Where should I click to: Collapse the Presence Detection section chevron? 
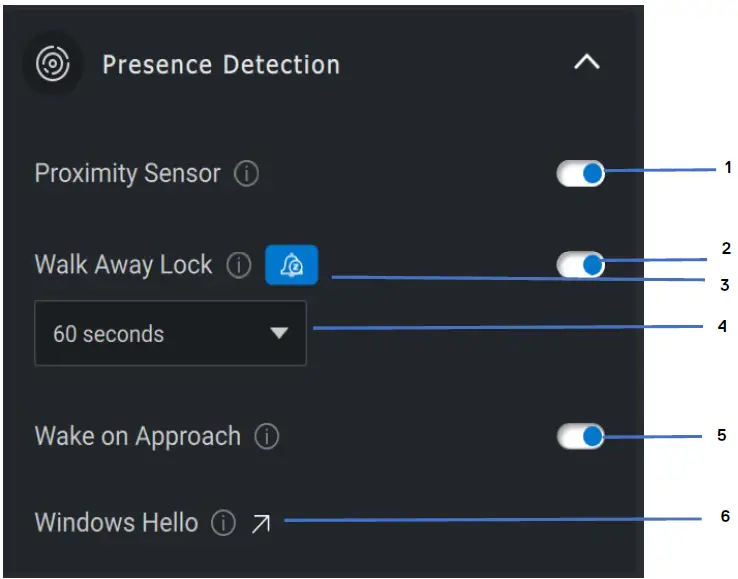pyautogui.click(x=586, y=63)
